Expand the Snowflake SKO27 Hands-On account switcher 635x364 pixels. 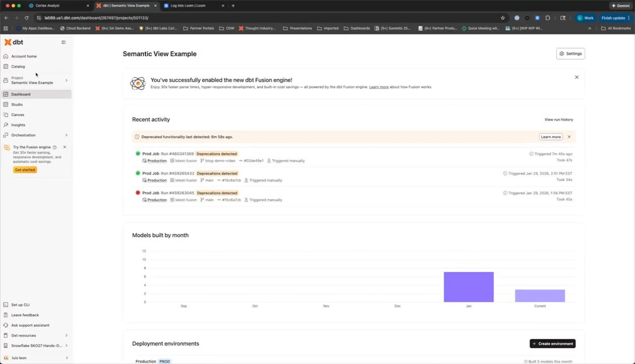point(36,345)
